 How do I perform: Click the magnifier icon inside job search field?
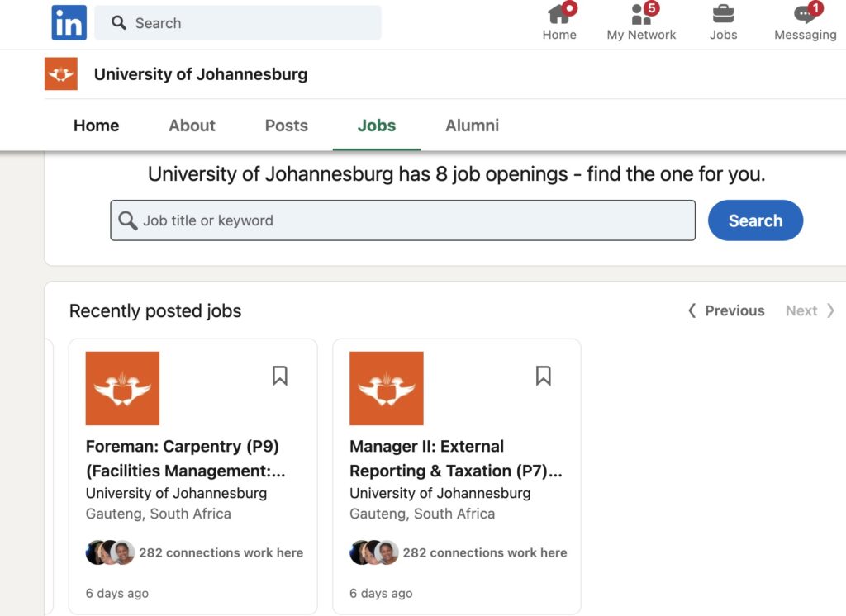pyautogui.click(x=128, y=220)
